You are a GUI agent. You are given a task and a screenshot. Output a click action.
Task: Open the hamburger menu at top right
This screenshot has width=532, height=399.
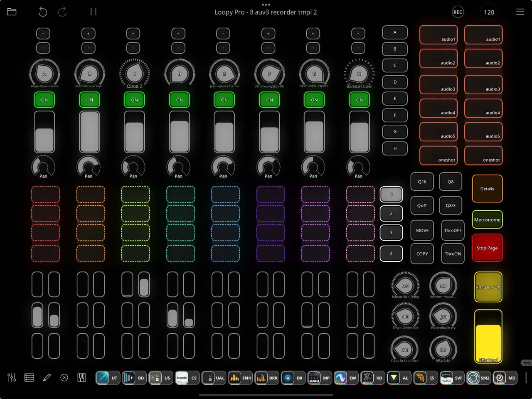click(520, 12)
